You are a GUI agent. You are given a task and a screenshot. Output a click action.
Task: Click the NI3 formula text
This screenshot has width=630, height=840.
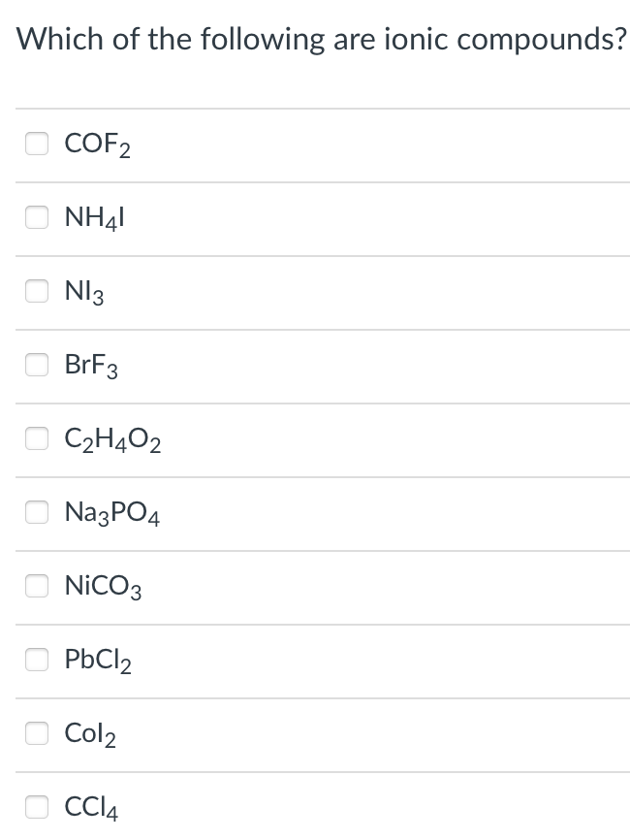(84, 291)
